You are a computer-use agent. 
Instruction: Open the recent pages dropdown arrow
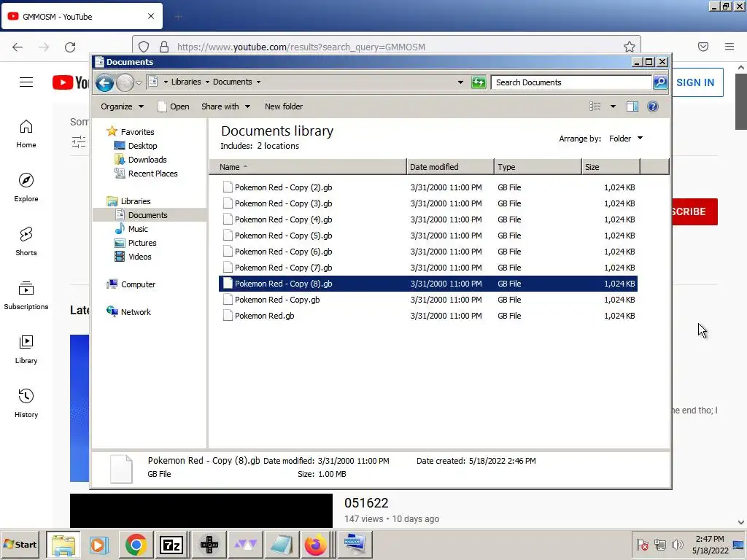click(139, 83)
